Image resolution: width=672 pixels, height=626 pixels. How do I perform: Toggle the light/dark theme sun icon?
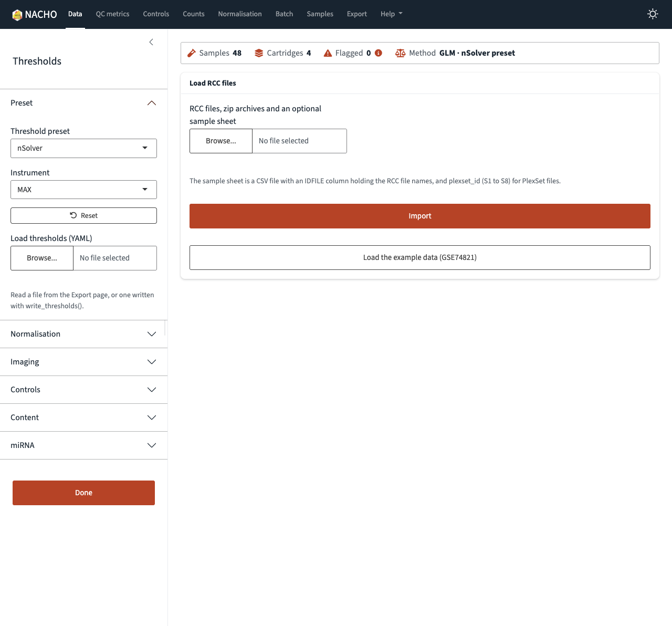coord(653,14)
